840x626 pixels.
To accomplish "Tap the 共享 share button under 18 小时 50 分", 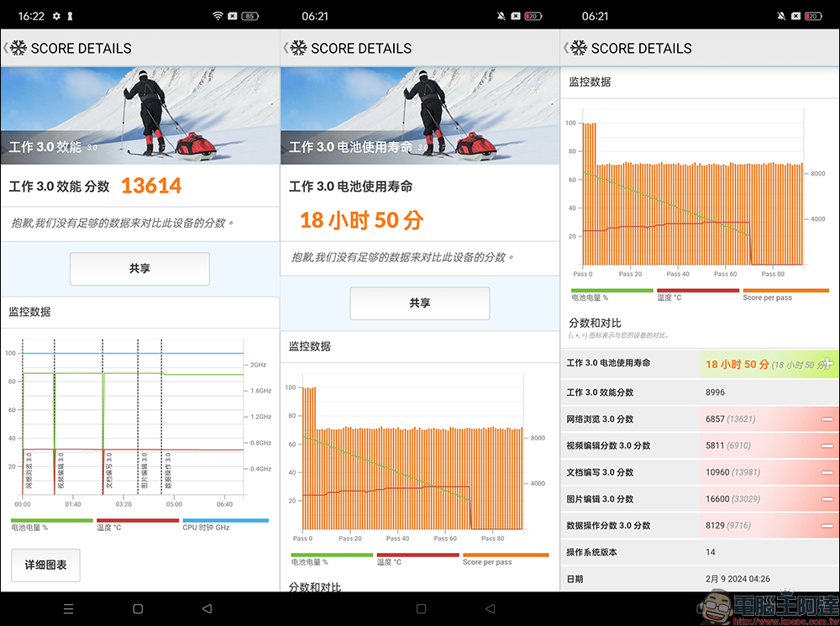I will click(x=419, y=302).
